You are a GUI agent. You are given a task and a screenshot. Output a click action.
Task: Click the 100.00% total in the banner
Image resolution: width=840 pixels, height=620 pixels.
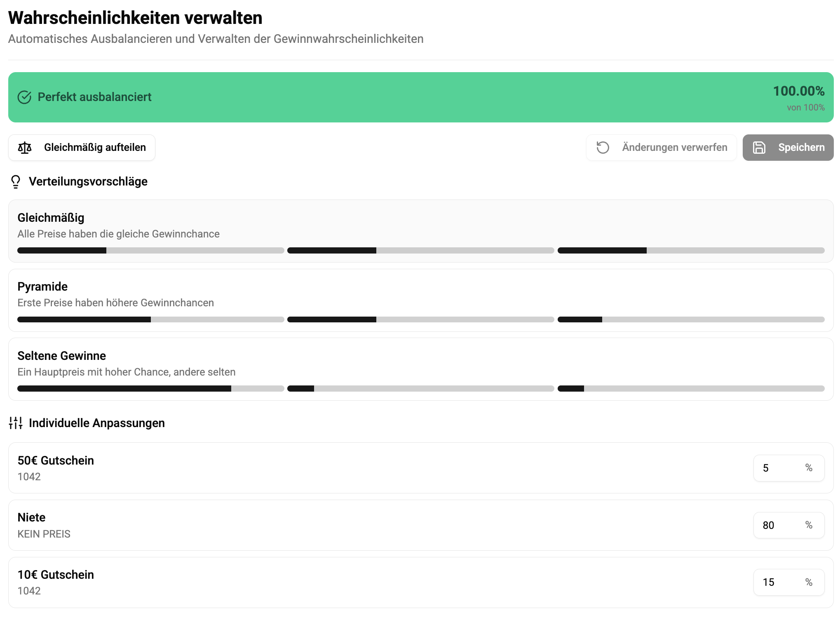(798, 91)
